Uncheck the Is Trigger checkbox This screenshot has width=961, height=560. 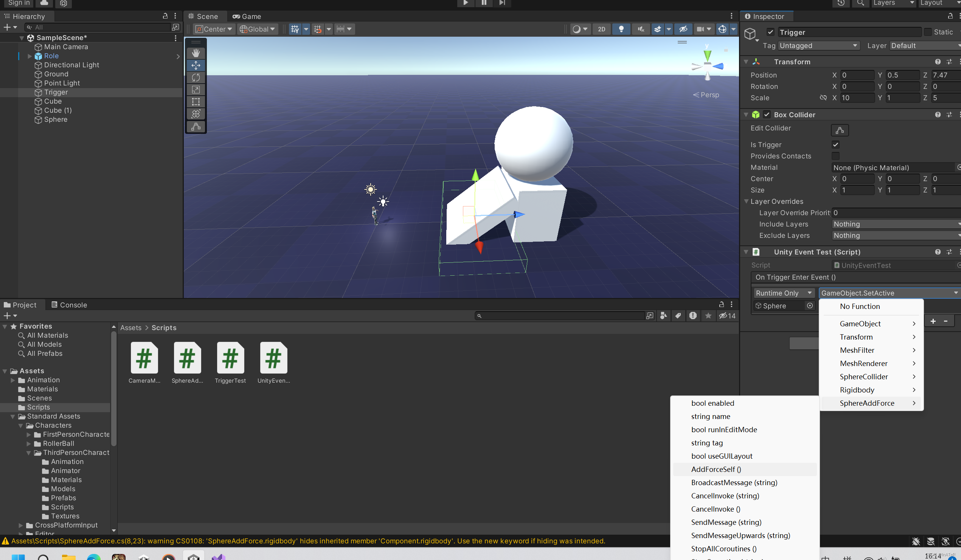pyautogui.click(x=835, y=144)
